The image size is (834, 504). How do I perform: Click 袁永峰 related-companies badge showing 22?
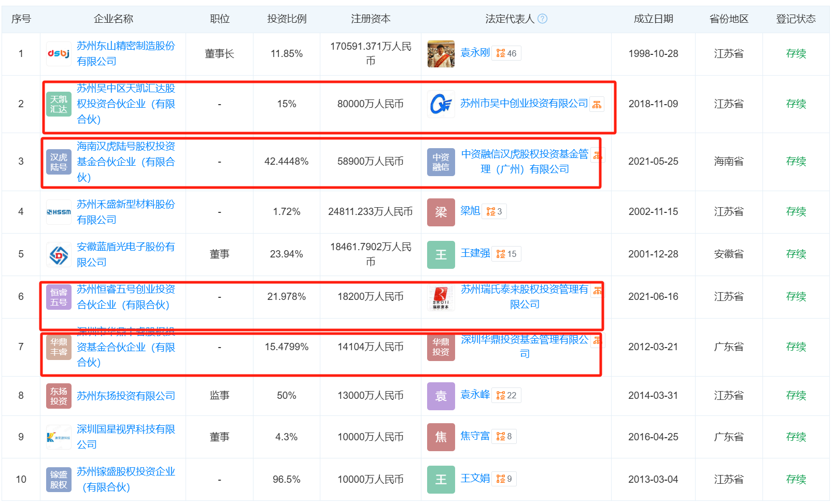[506, 395]
